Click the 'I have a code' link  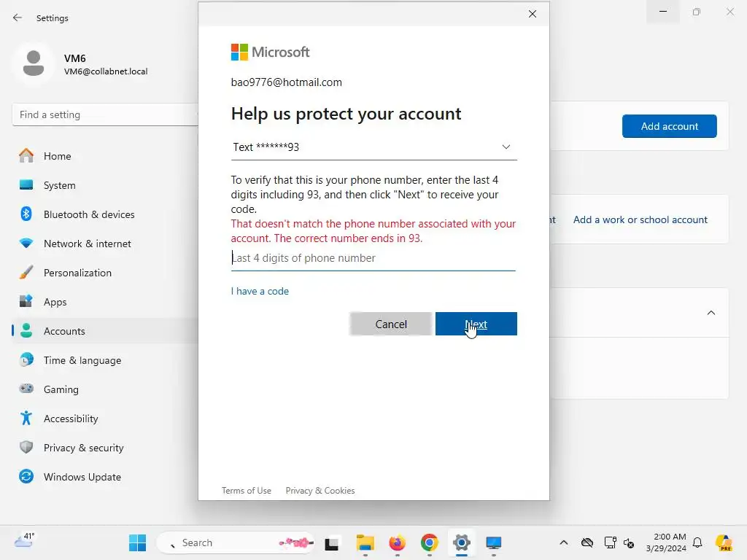[x=260, y=291]
